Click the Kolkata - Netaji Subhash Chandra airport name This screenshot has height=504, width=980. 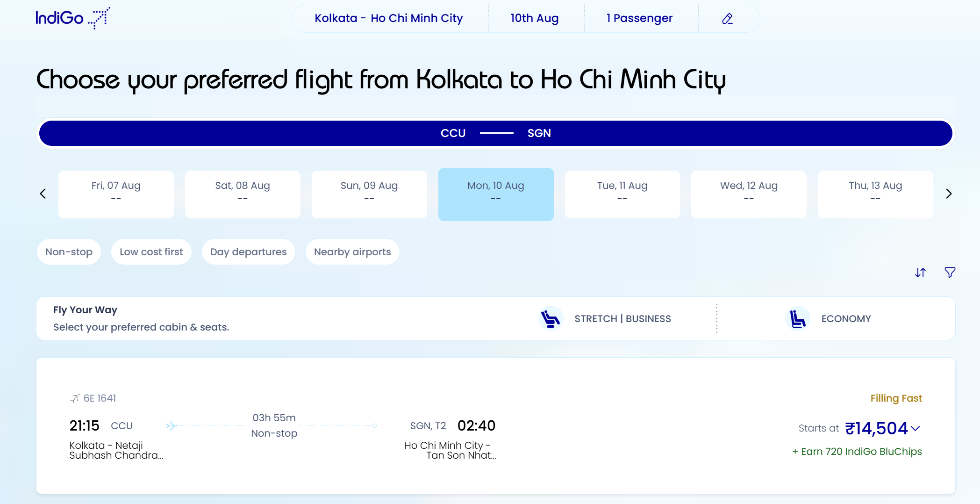pyautogui.click(x=116, y=450)
